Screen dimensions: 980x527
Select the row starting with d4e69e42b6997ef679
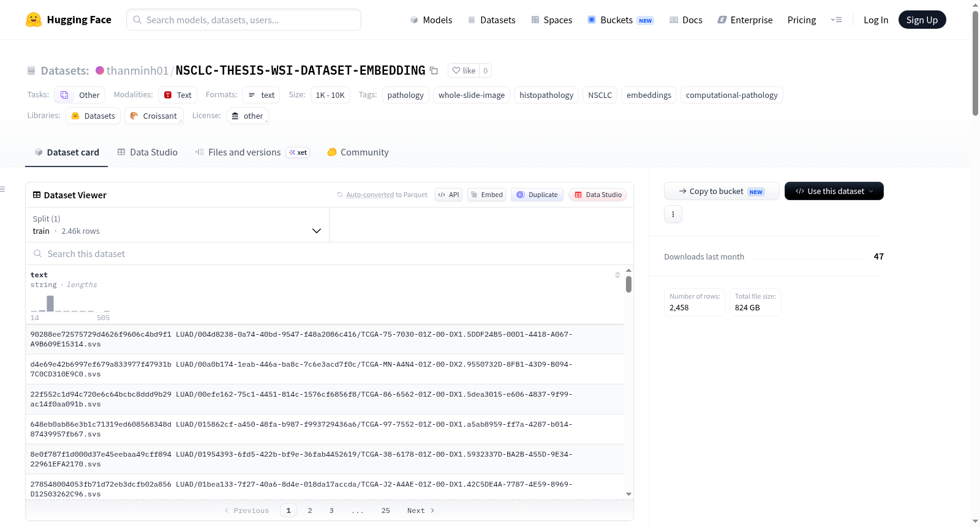coord(325,369)
